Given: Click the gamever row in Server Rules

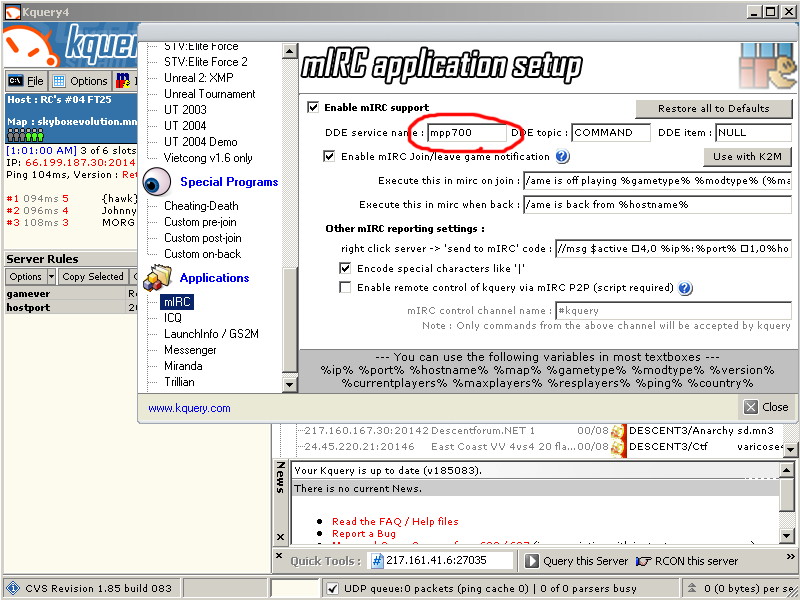Looking at the screenshot, I should click(71, 294).
